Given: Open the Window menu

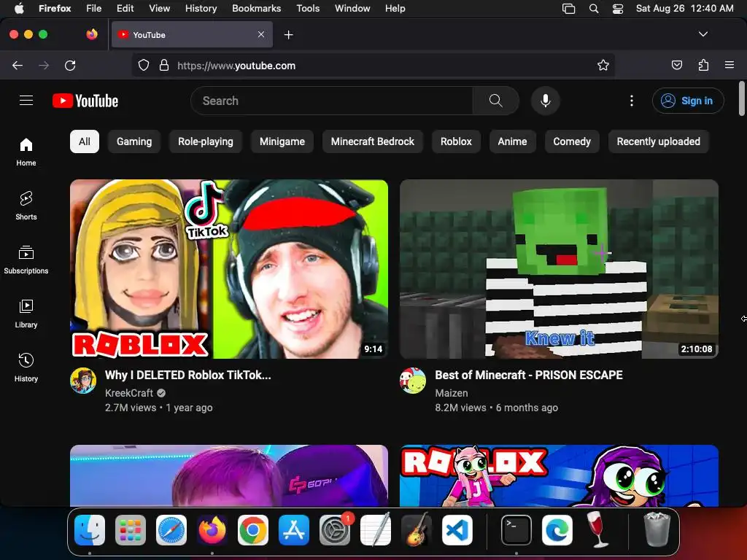Looking at the screenshot, I should pos(352,9).
